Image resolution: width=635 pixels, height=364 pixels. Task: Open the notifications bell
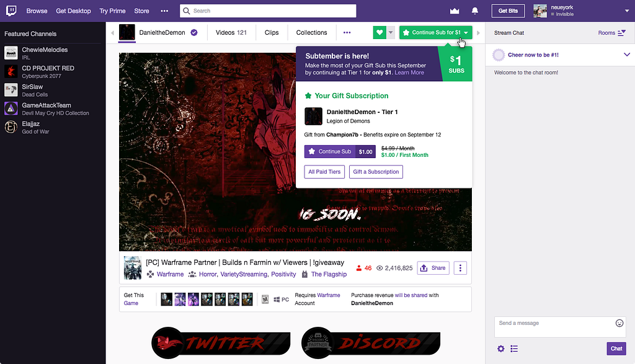[x=474, y=11]
